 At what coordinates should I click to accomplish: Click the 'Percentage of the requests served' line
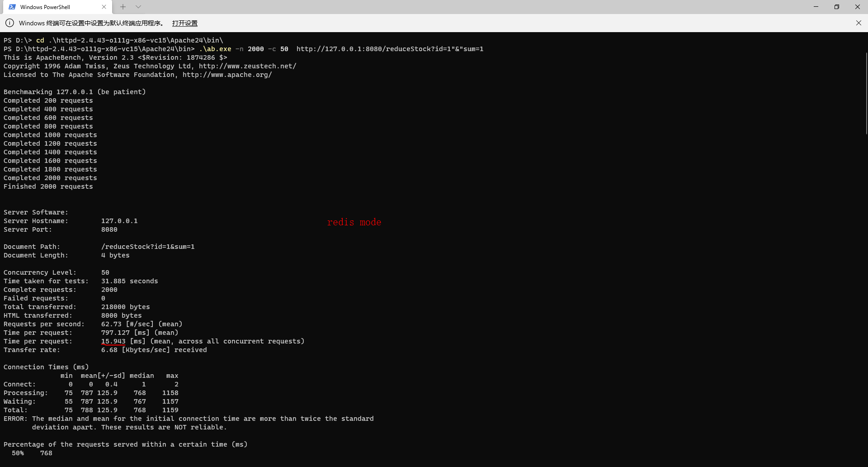[x=126, y=444]
